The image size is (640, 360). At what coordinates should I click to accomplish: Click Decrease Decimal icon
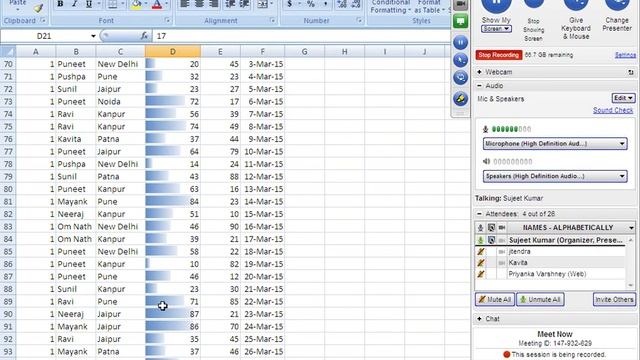(x=356, y=4)
